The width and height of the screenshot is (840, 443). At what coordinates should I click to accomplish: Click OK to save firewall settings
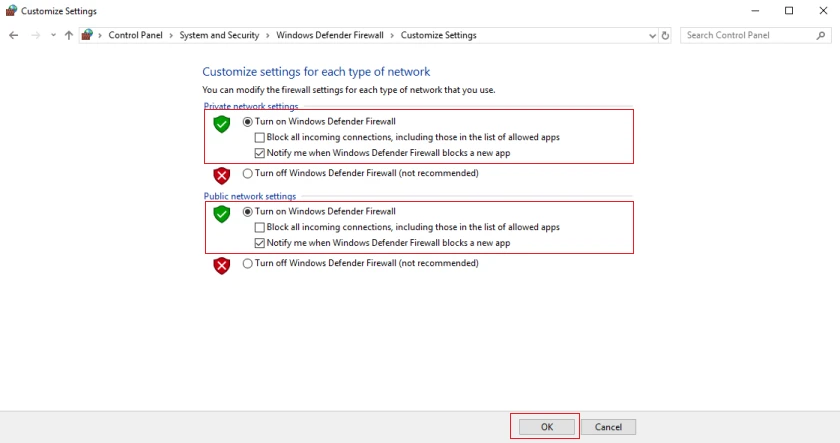click(546, 427)
